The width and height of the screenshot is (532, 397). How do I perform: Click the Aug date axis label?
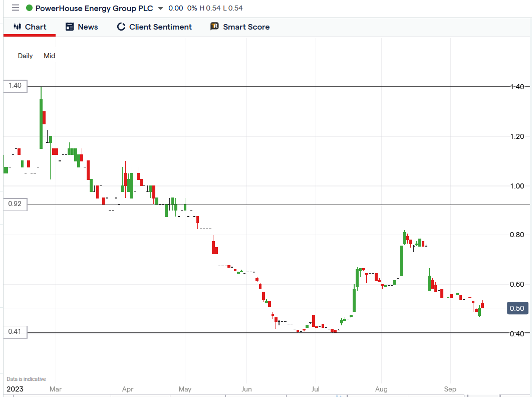(x=381, y=389)
